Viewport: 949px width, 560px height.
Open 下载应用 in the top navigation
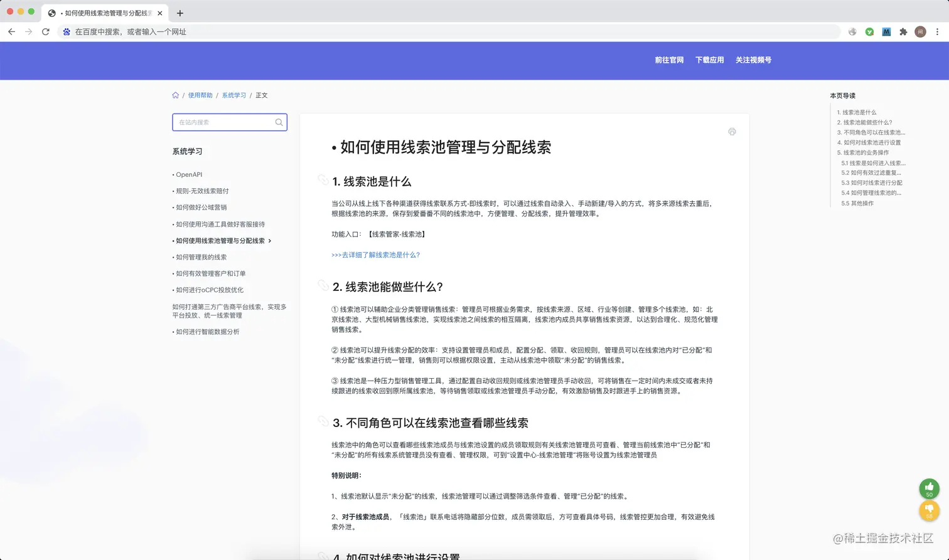(709, 60)
